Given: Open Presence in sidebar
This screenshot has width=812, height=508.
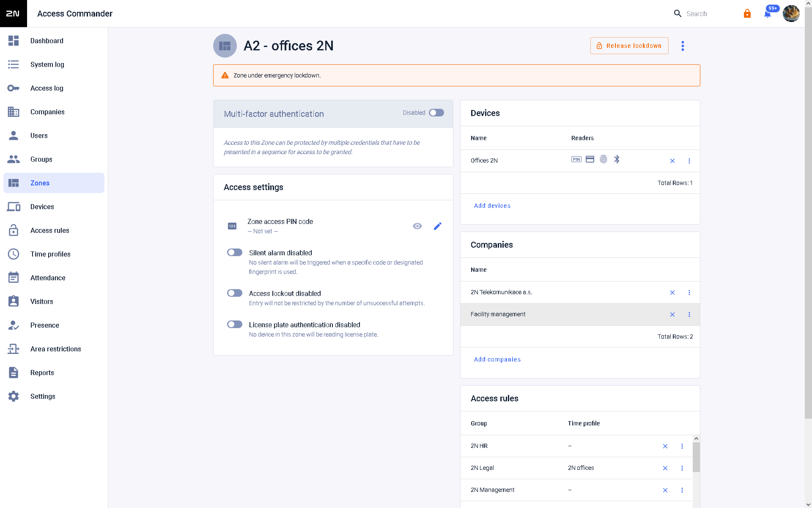Looking at the screenshot, I should click(x=54, y=325).
